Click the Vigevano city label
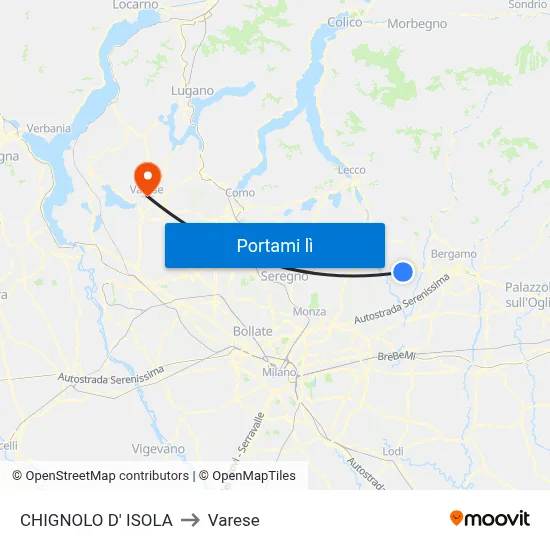This screenshot has width=550, height=550. (158, 449)
